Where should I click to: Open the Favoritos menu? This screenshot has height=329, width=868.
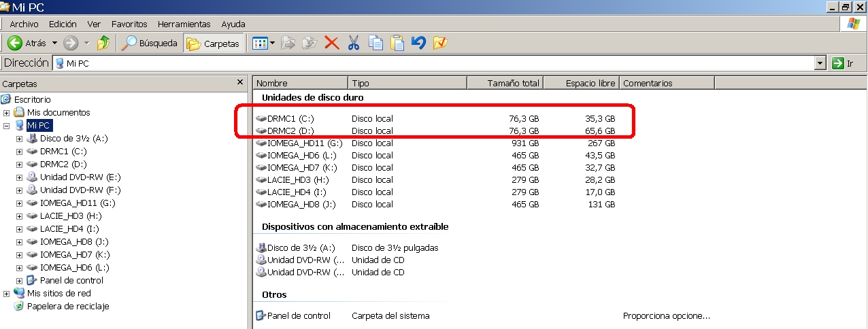click(x=129, y=24)
